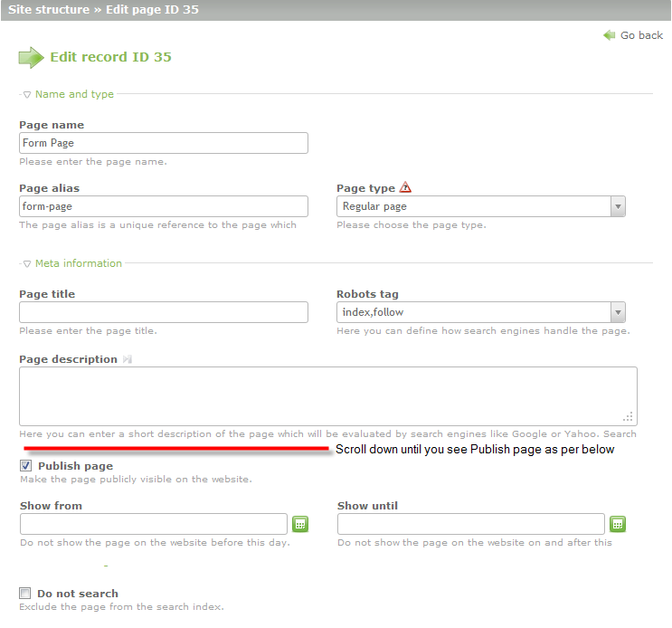Click the Page alias input field

(x=164, y=206)
